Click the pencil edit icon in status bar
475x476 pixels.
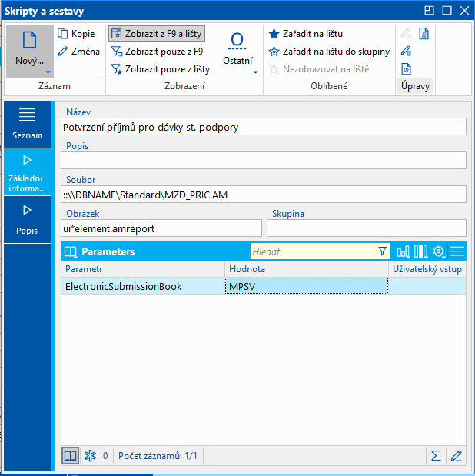coord(457,455)
